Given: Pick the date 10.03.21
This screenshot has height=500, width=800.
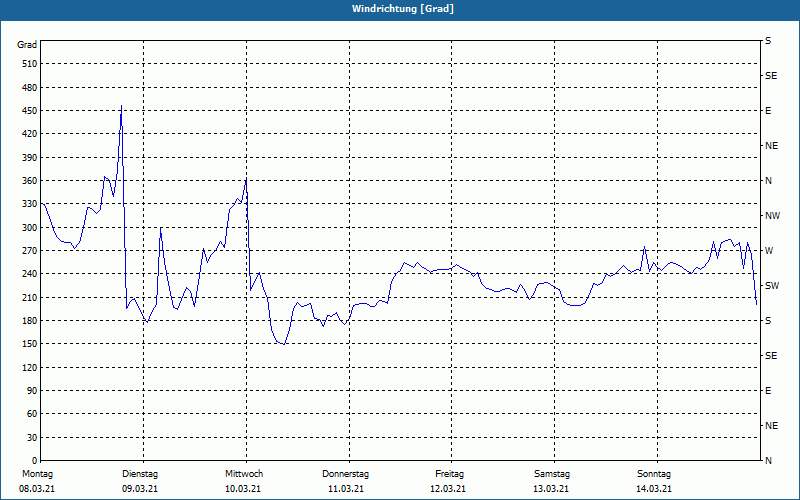Looking at the screenshot, I should coord(243,489).
